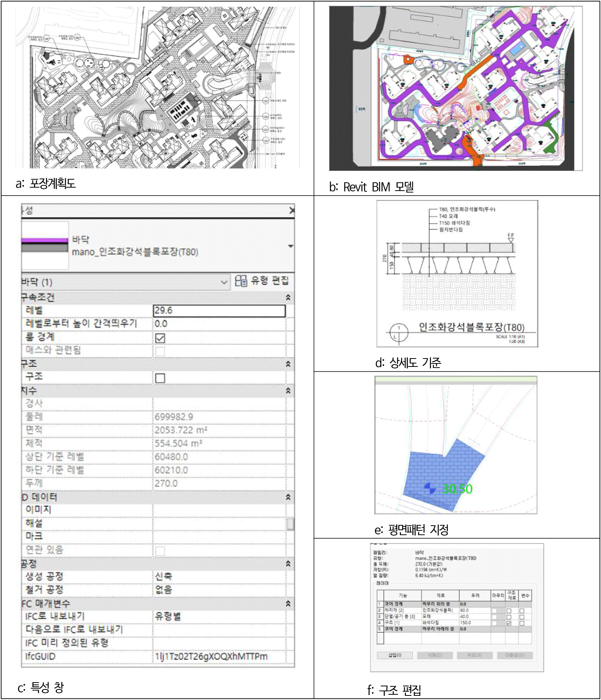Toggle the 룸 경계 checkbox

[160, 338]
